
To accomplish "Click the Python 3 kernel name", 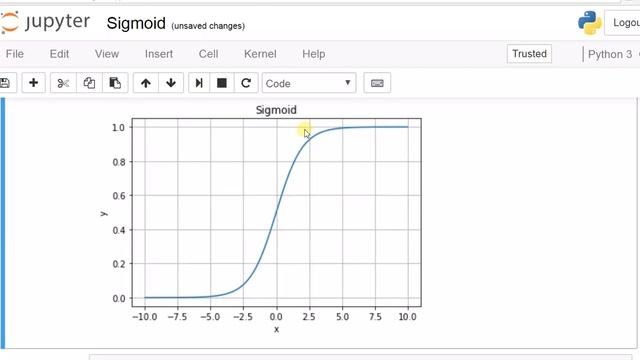I will [610, 54].
